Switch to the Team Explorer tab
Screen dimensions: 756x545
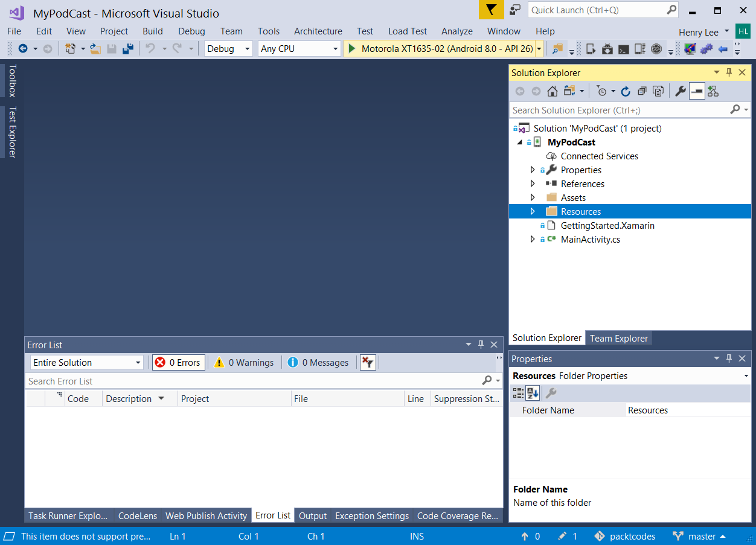click(x=619, y=339)
